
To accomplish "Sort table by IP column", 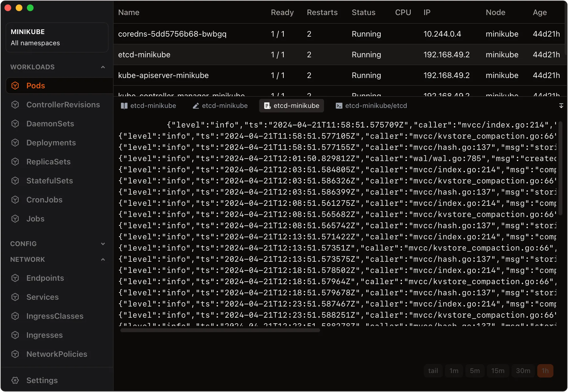I will coord(427,12).
